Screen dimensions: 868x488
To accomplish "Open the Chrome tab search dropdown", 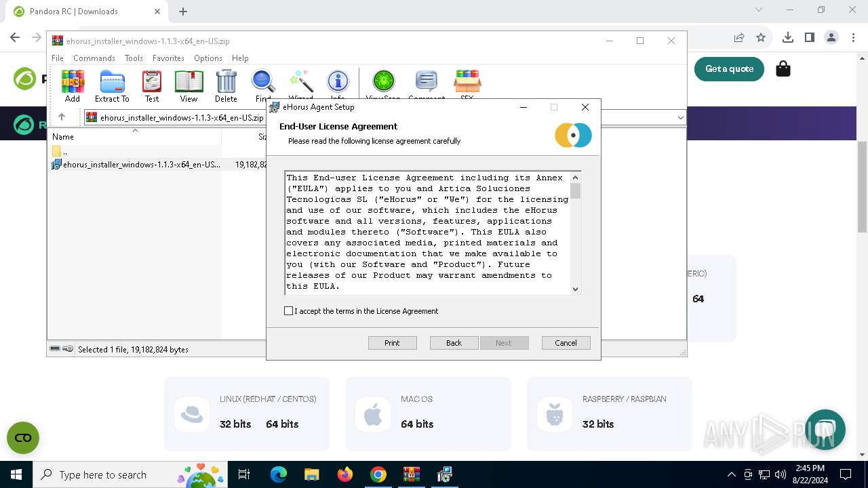I will pyautogui.click(x=759, y=10).
